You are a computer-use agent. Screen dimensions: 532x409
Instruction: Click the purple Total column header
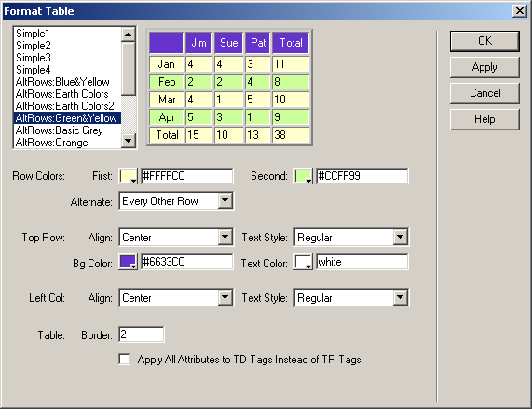[291, 43]
